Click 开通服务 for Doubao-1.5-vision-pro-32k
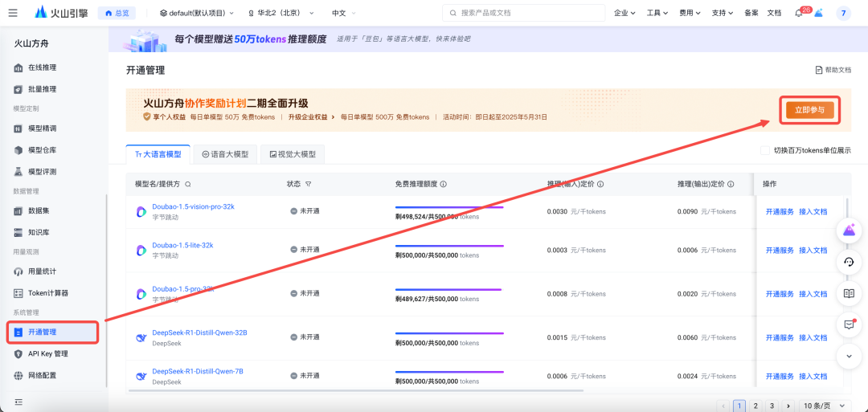 pyautogui.click(x=779, y=212)
